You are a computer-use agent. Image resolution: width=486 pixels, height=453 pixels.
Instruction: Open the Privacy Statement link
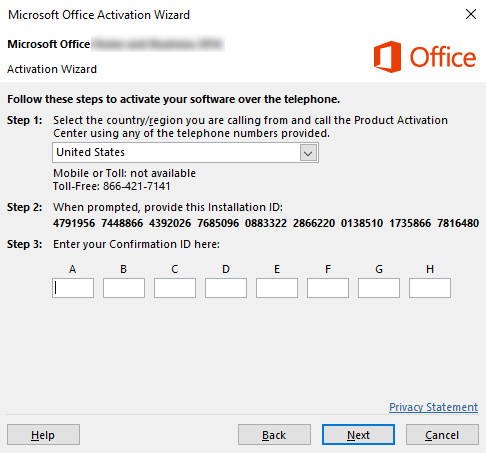click(x=433, y=407)
